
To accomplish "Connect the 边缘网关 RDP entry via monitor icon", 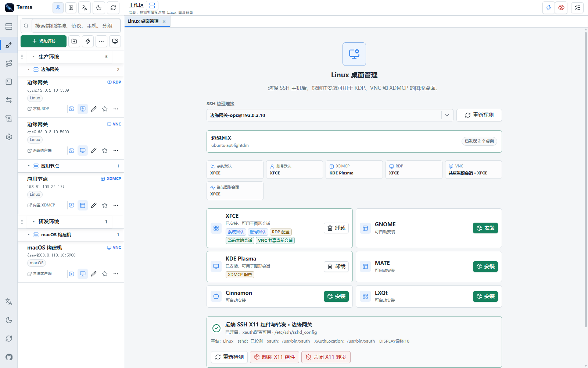I will coord(83,109).
